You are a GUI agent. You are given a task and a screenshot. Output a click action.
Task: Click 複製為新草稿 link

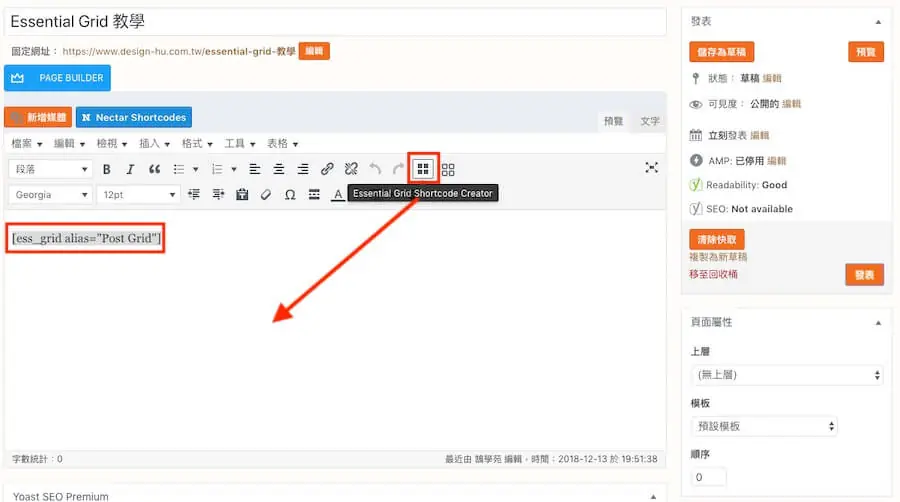[x=718, y=257]
